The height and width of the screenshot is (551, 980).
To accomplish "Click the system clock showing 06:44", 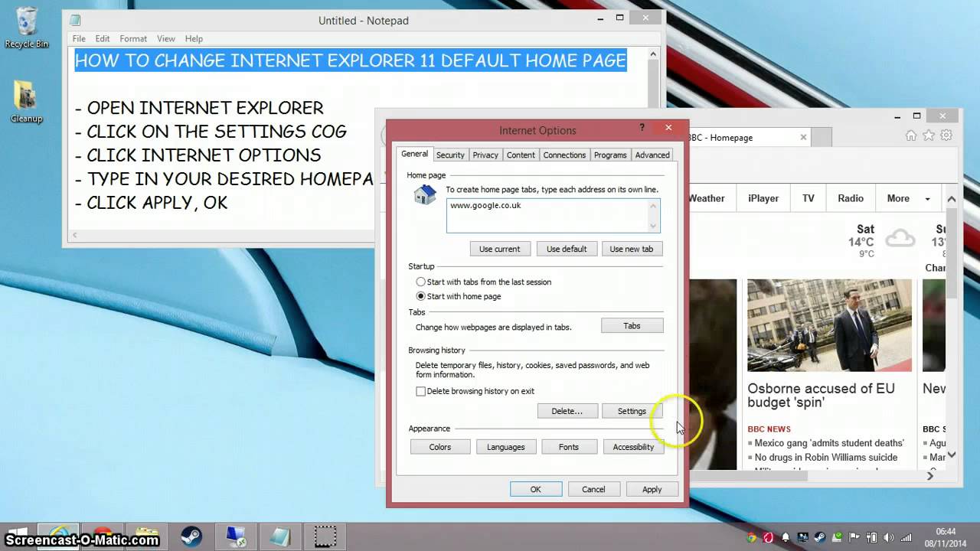I will click(x=946, y=531).
